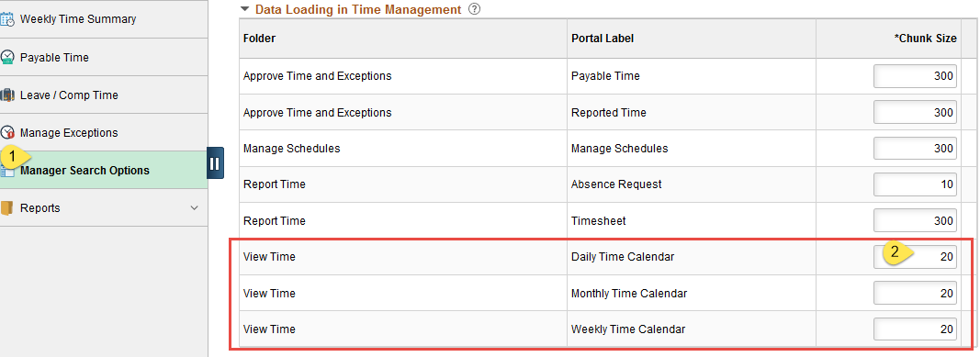This screenshot has width=980, height=357.
Task: Open the Manager Search Options page
Action: pyautogui.click(x=85, y=171)
